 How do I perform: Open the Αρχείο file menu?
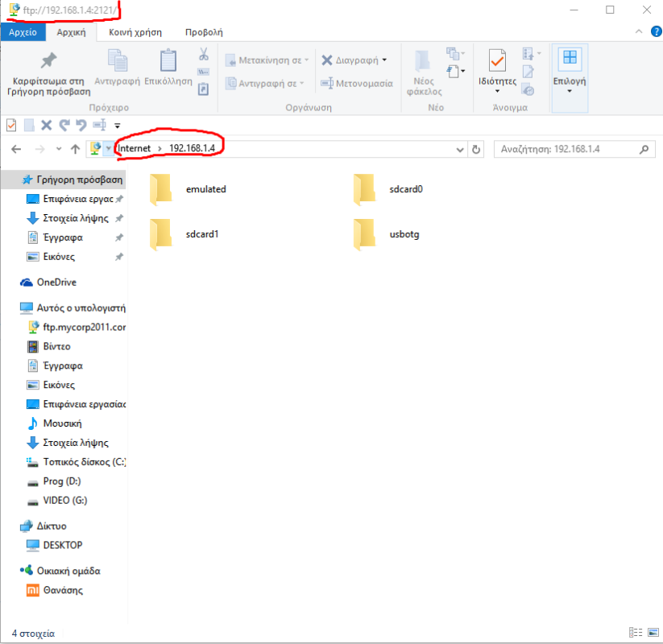(x=23, y=32)
